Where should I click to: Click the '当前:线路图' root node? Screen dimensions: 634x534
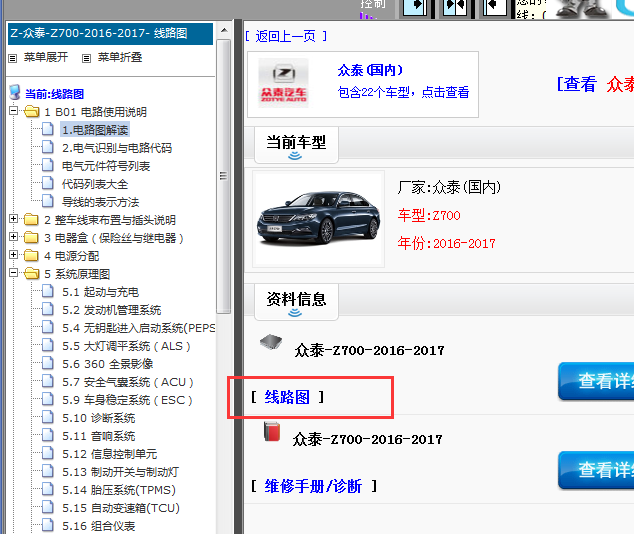55,94
